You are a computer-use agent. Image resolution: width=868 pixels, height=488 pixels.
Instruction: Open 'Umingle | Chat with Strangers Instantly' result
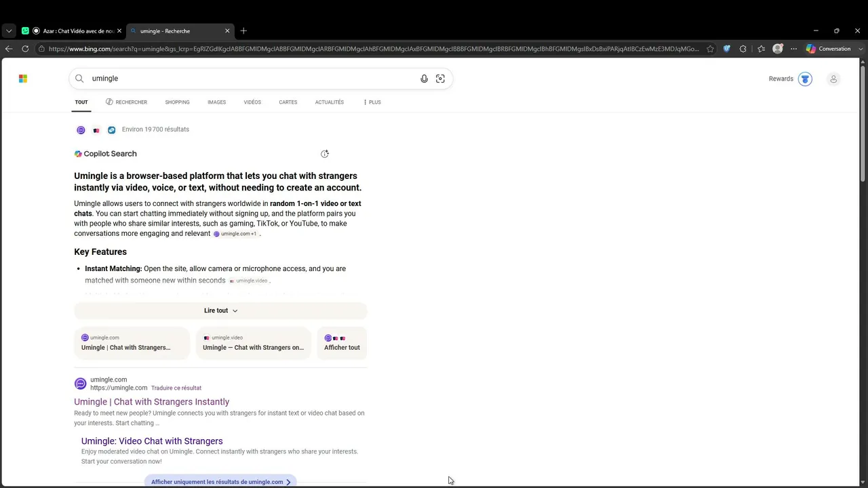(x=152, y=402)
